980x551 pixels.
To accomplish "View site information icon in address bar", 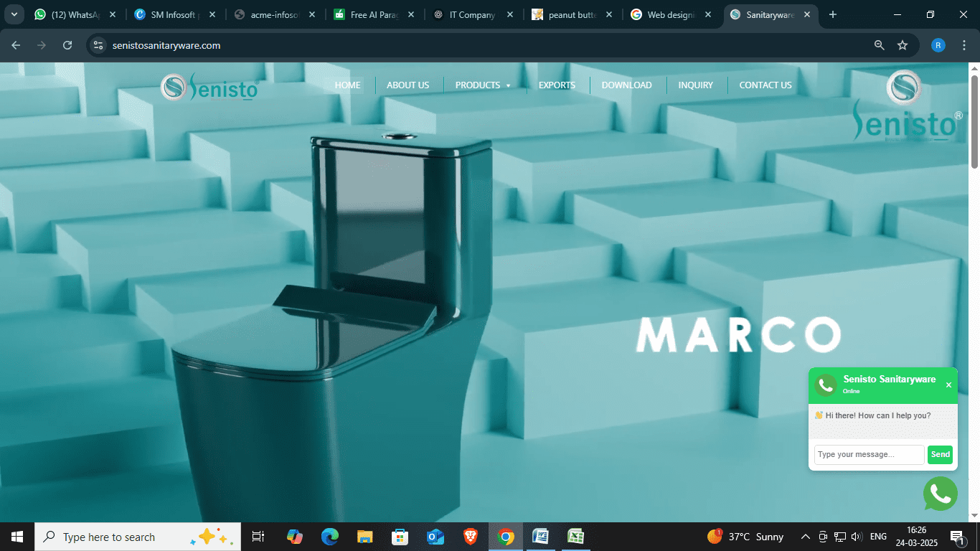I will click(x=99, y=45).
